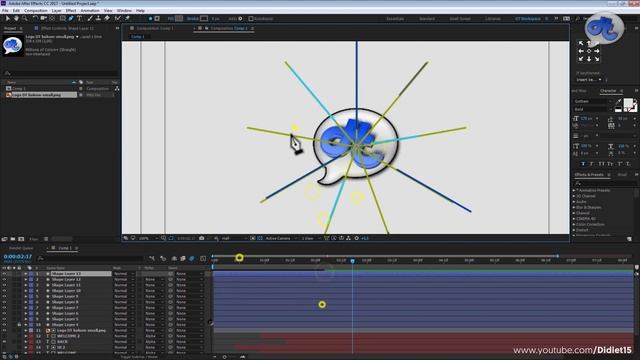Expand the Logo DT png layer properties
640x360 pixels.
[x=26, y=330]
